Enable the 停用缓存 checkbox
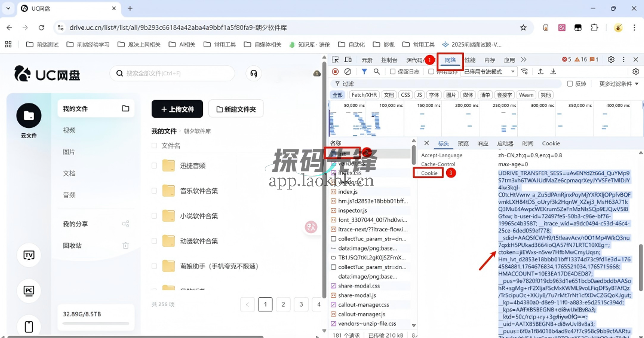Viewport: 644px width, 338px height. [431, 71]
